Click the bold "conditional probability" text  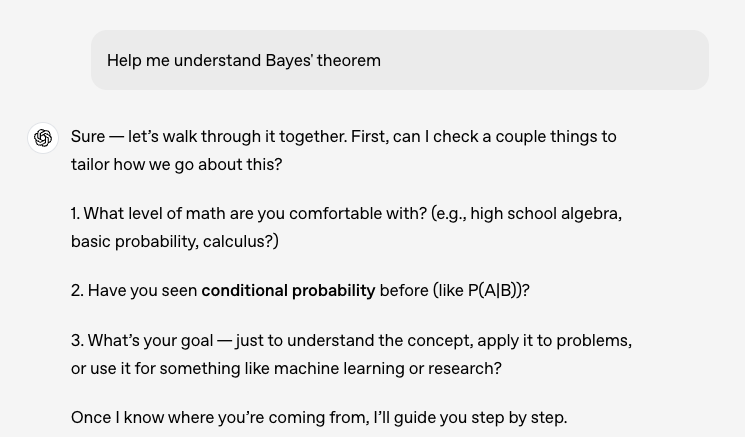[288, 291]
